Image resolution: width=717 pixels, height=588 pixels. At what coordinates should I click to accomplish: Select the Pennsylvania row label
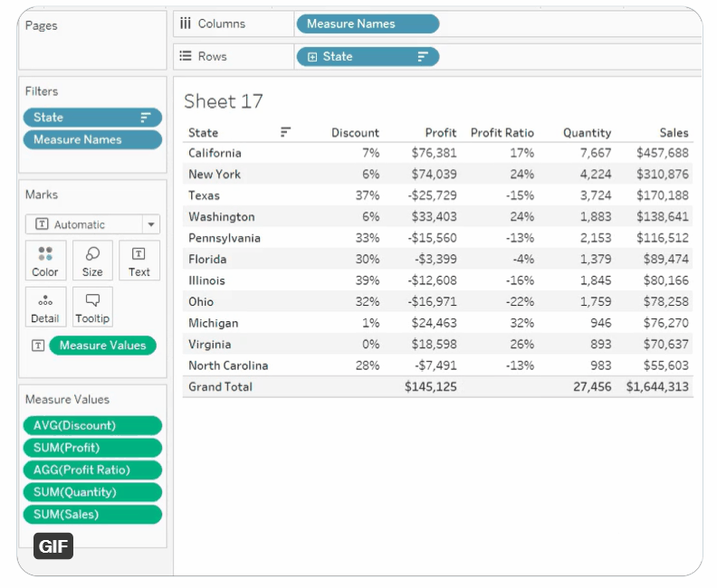coord(225,238)
